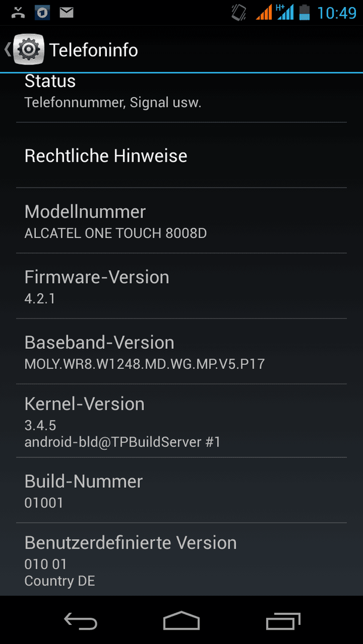Tap the Firmware-Version 4.2.1 entry
363x644 pixels.
[x=181, y=286]
